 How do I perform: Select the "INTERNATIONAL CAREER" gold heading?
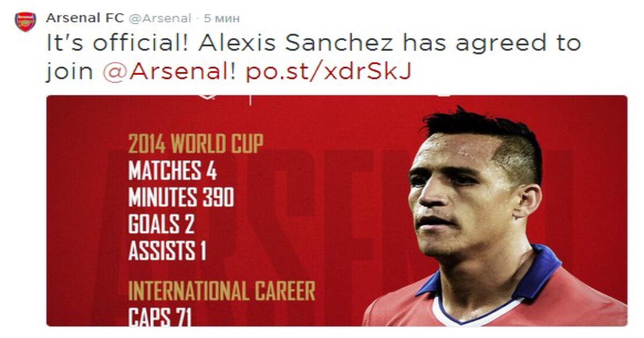coord(222,291)
